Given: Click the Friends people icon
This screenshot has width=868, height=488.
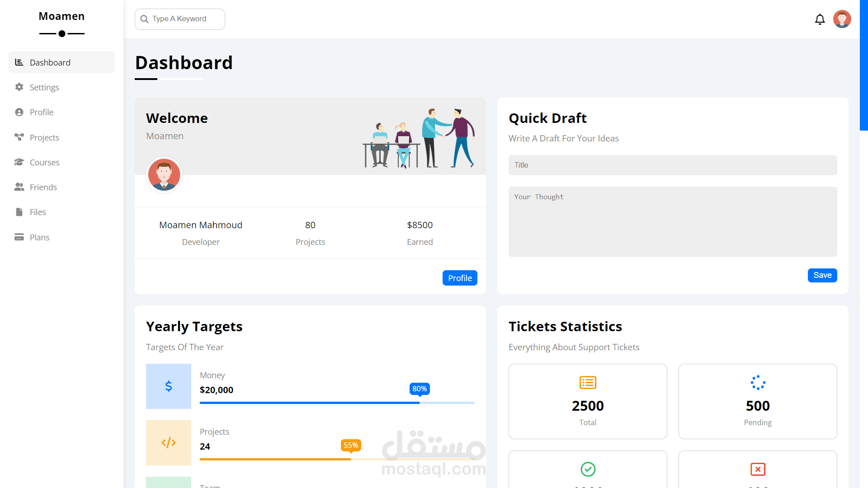Looking at the screenshot, I should (19, 187).
